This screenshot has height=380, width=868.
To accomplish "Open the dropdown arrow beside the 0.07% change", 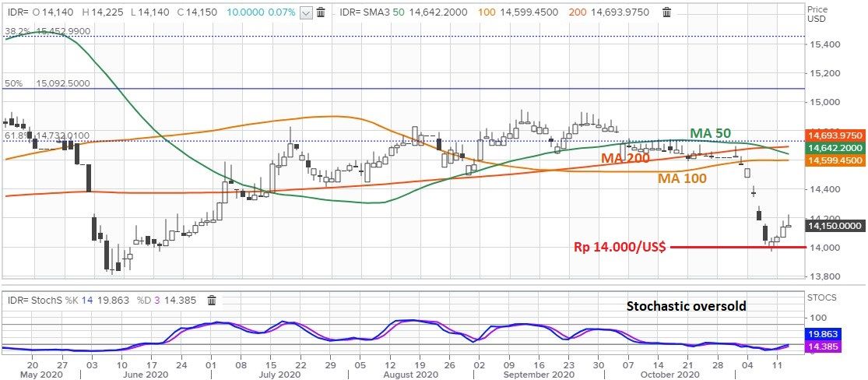I will [x=307, y=12].
